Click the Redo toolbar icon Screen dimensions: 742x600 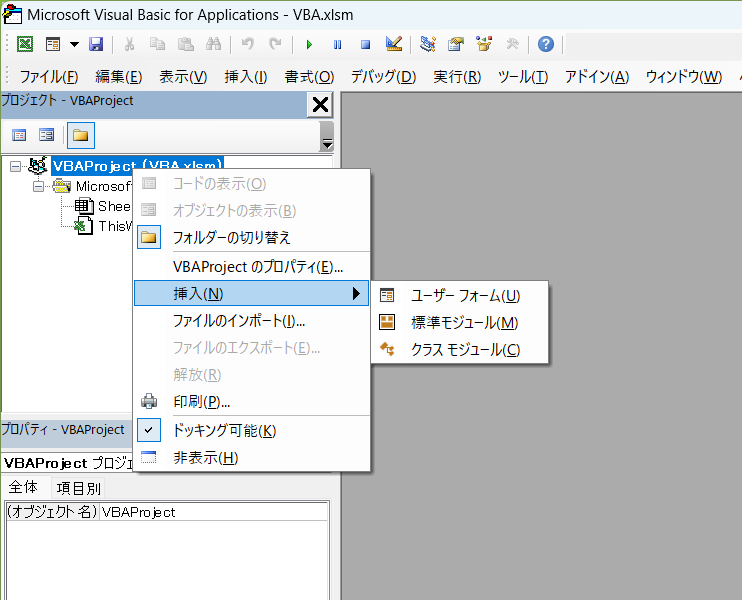275,44
